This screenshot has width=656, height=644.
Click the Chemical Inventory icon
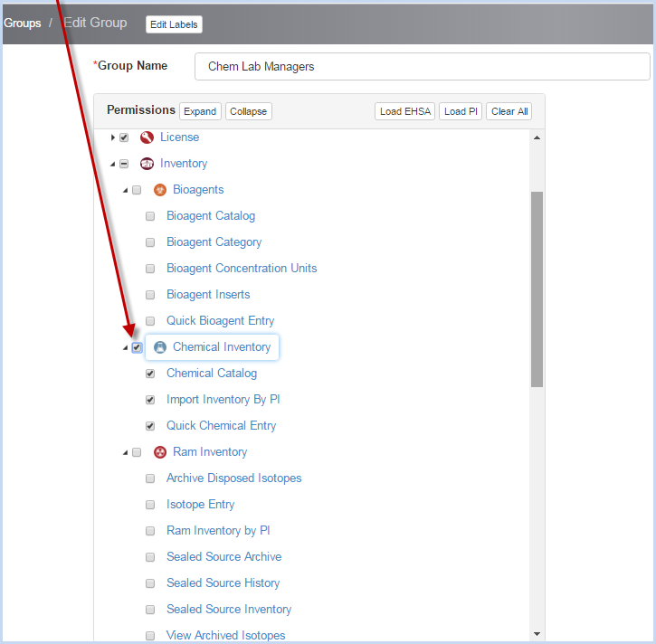(x=160, y=347)
